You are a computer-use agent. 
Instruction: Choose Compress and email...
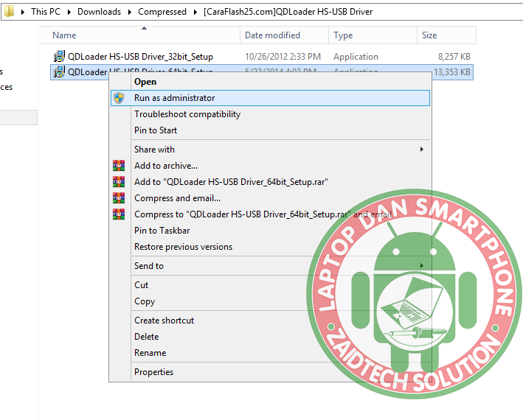tap(270, 198)
